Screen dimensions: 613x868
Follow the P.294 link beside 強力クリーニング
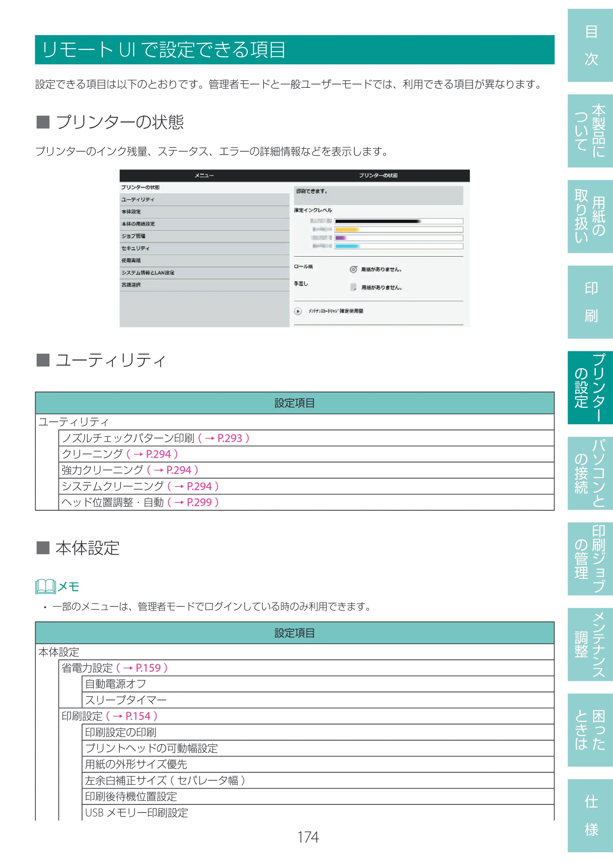[x=173, y=470]
